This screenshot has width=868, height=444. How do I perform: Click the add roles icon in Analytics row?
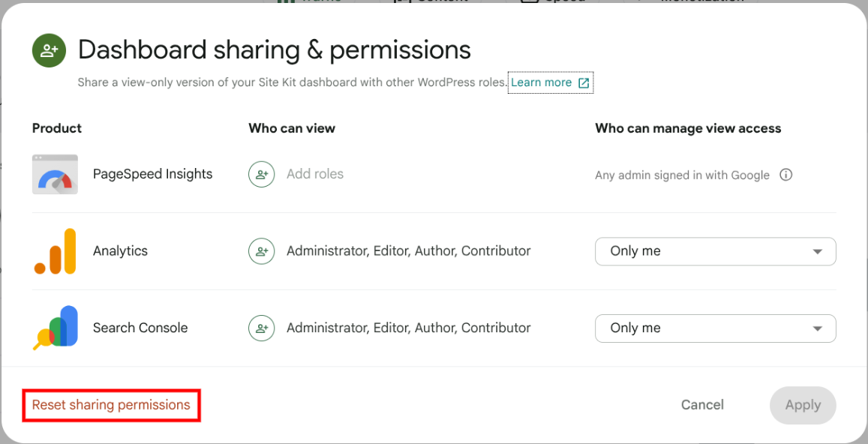261,251
